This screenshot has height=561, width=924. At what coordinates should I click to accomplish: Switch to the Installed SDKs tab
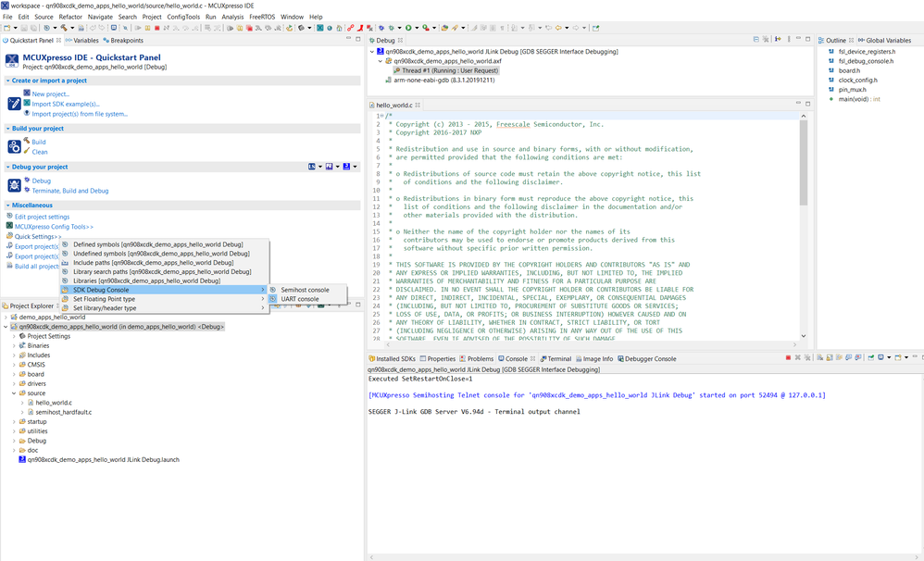pos(392,359)
